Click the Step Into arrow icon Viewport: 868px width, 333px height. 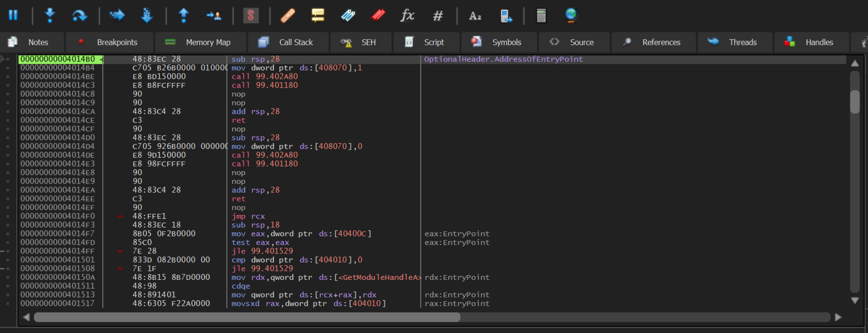tap(50, 15)
